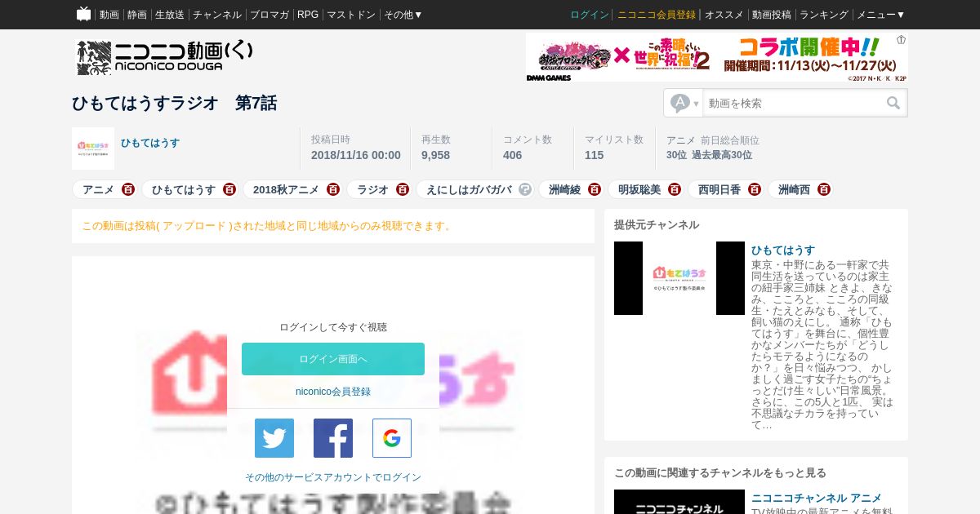
Task: Click the 投稿日時 2018/11/16 00:00 value
Action: [x=356, y=155]
